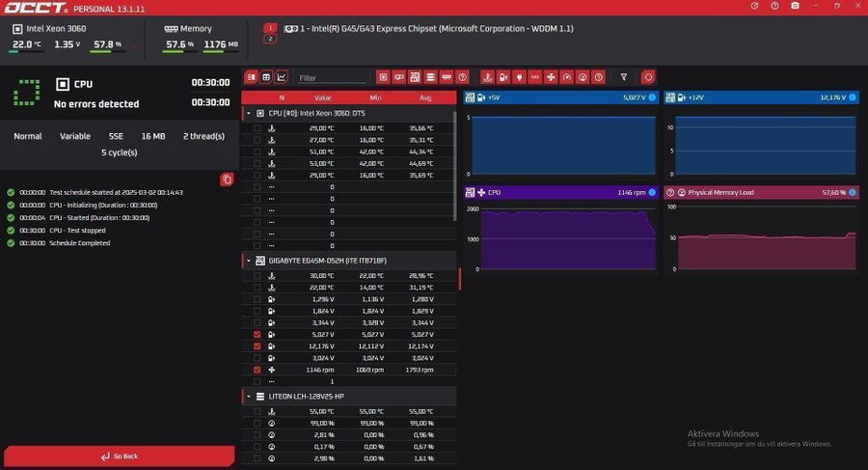Click the voltage battery filter icon
This screenshot has width=868, height=470.
coord(503,77)
